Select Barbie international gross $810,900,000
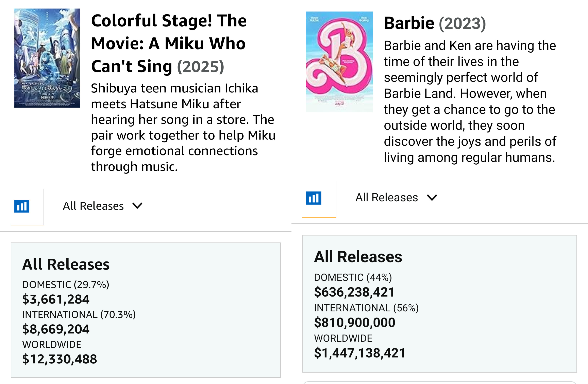Screen dimensions: 588x384 [x=355, y=322]
